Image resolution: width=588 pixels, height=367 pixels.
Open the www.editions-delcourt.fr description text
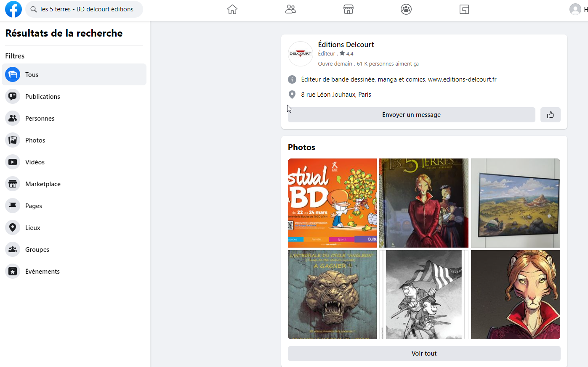tap(399, 79)
